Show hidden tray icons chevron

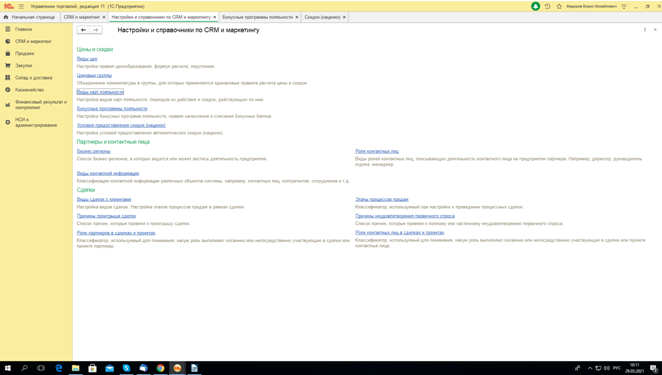(590, 368)
